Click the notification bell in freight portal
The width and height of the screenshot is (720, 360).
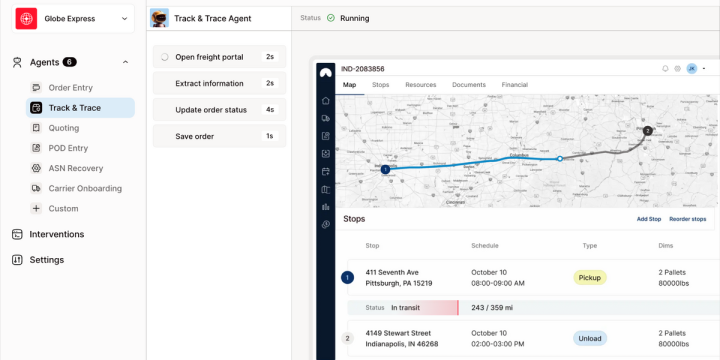[x=665, y=69]
